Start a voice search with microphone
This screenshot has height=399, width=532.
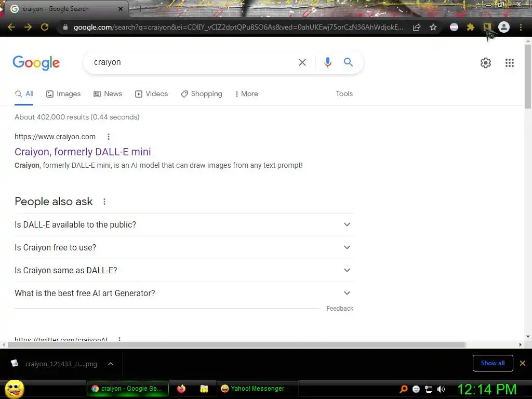pyautogui.click(x=327, y=62)
